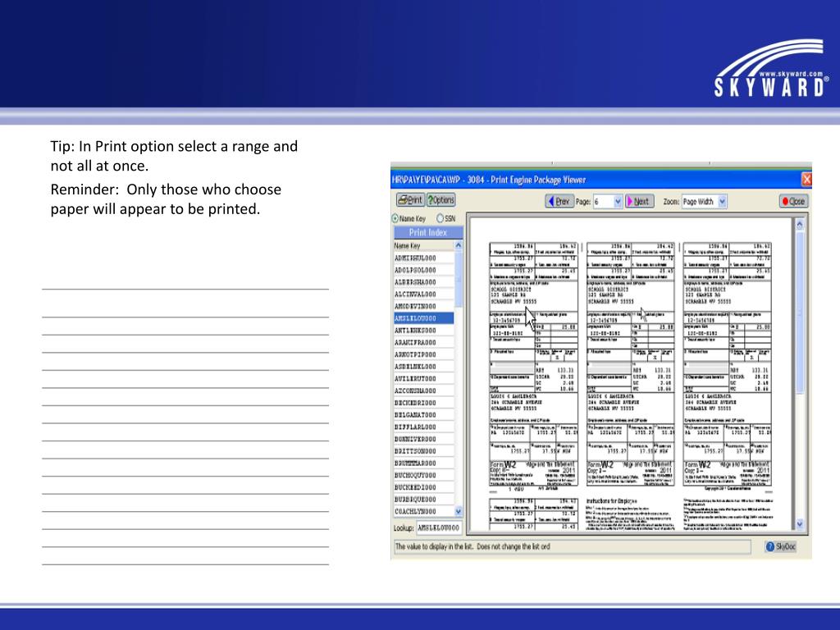Click the status bar help message

coord(572,546)
